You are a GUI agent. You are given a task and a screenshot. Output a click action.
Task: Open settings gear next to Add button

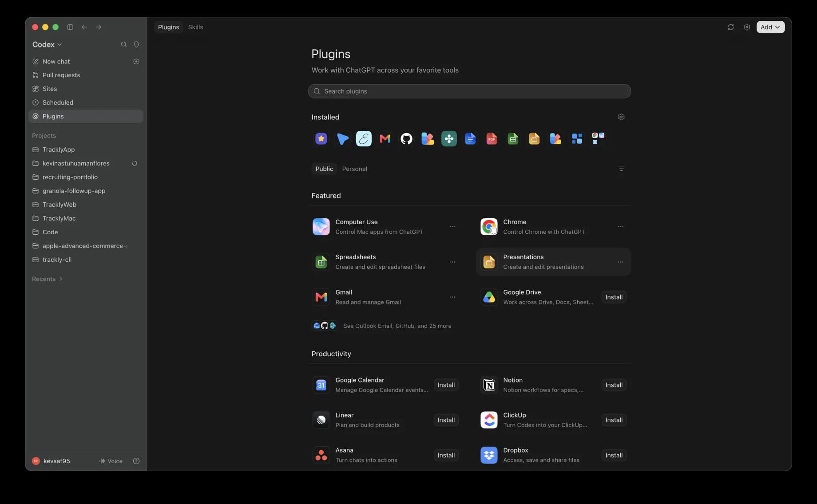click(x=747, y=27)
